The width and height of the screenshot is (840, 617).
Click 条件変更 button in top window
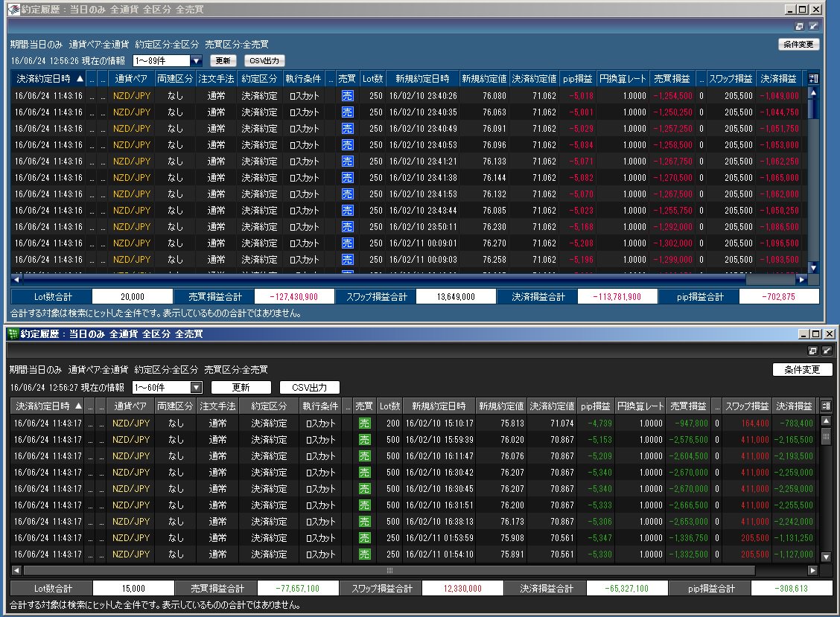[x=798, y=45]
